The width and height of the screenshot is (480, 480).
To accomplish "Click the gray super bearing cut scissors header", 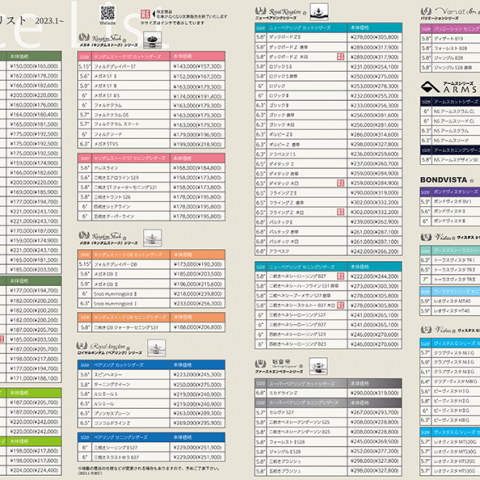I will pyautogui.click(x=328, y=383).
